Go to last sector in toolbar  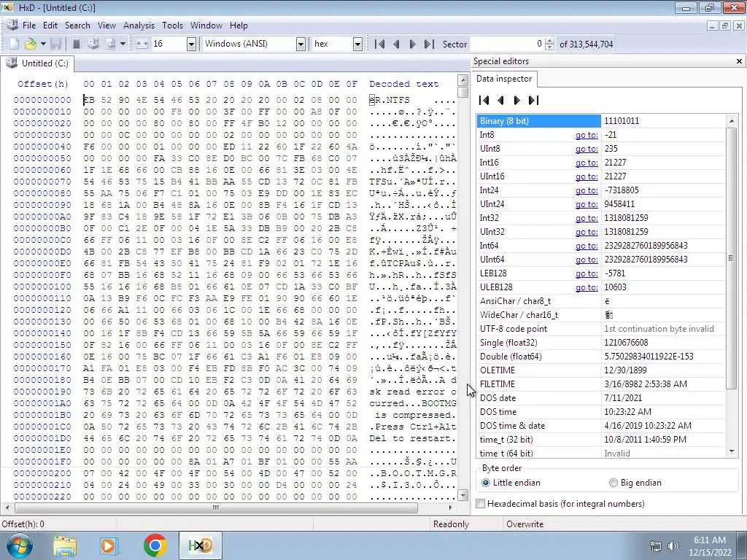429,44
